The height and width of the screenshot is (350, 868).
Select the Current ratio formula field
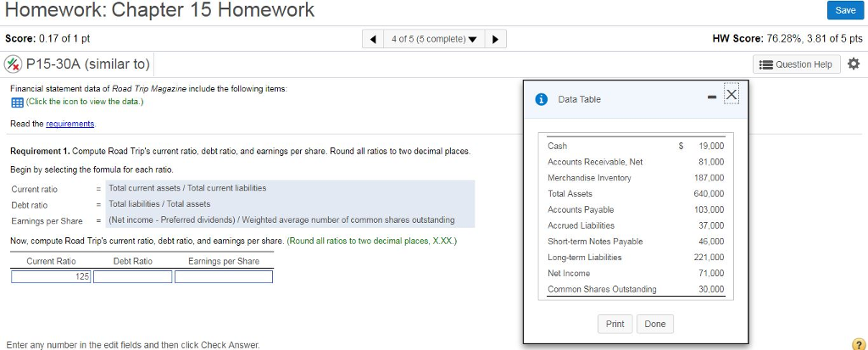pos(288,188)
